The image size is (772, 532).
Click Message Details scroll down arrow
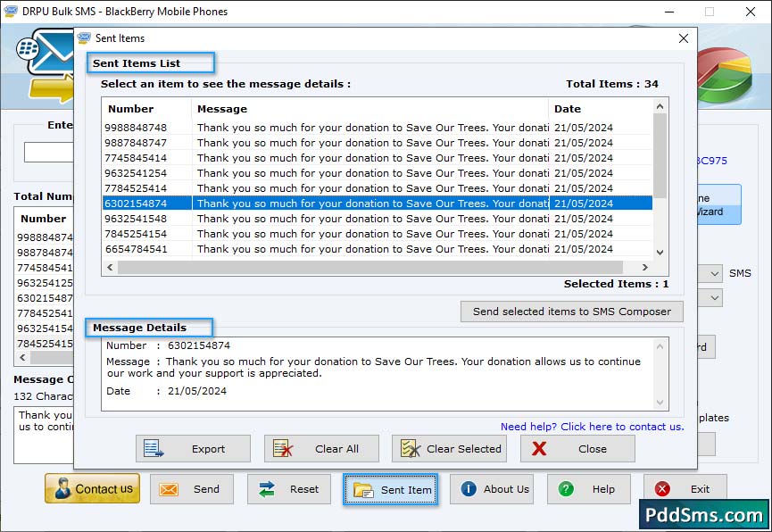(660, 403)
